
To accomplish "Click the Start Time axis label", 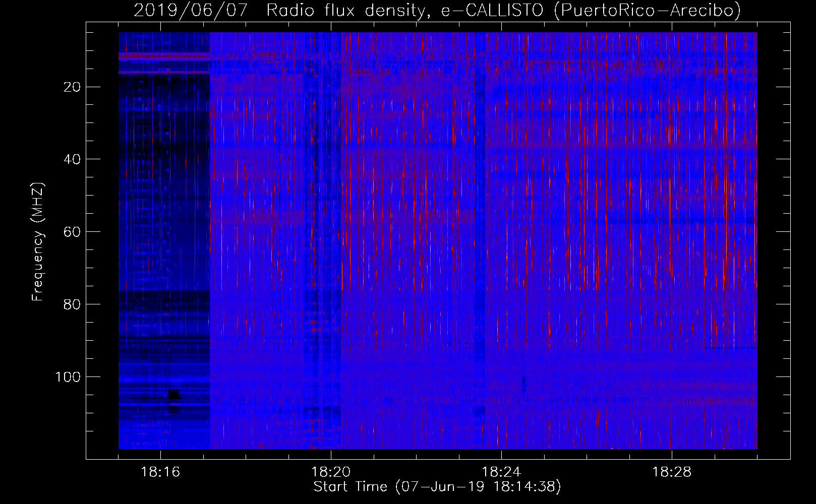I will (437, 487).
